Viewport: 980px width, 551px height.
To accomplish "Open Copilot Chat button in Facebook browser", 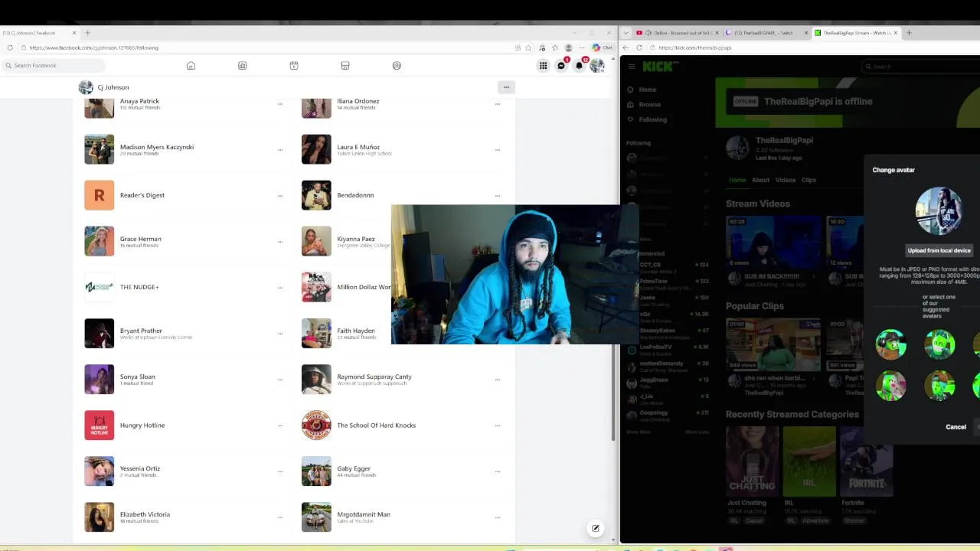I will (602, 47).
